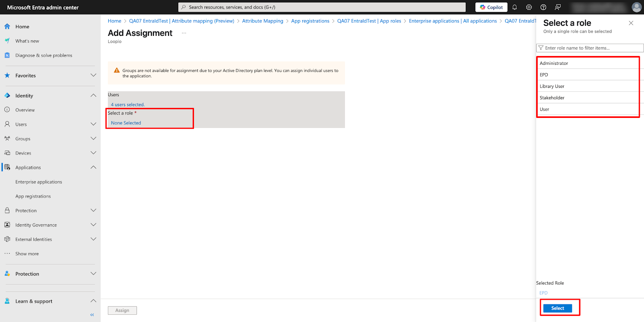Click the What's new megaphone icon
The width and height of the screenshot is (644, 322).
7,41
